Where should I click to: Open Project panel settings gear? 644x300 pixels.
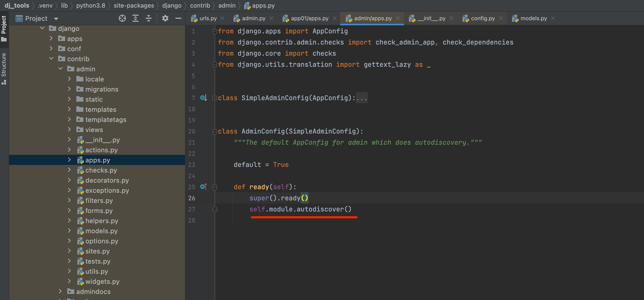165,18
